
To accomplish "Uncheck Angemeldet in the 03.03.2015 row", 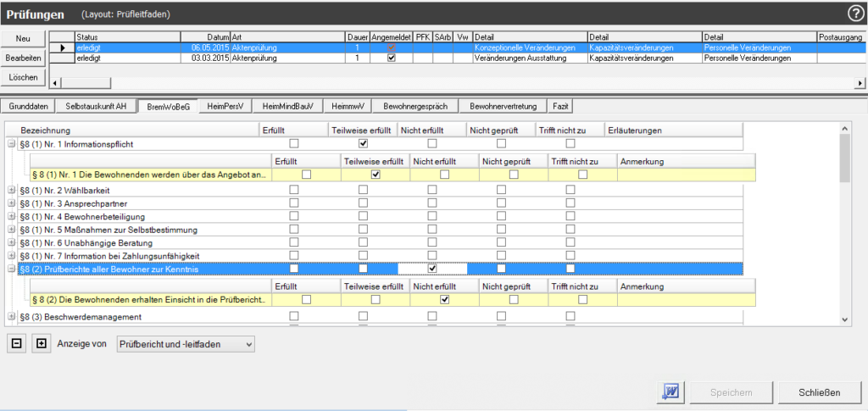I will 391,58.
